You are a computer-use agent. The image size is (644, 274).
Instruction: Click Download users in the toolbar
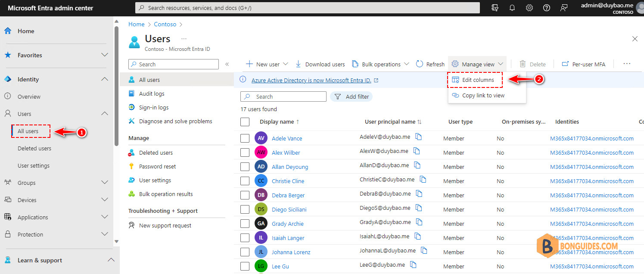click(x=320, y=64)
